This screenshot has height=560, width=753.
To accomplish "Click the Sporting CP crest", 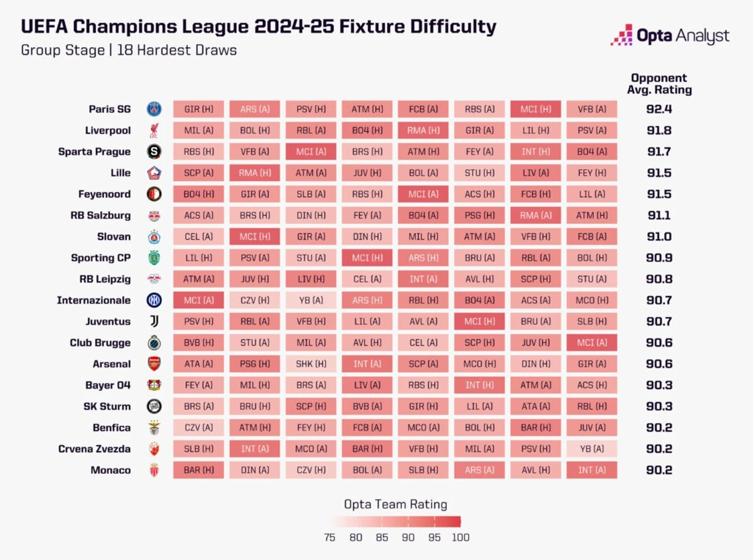I will click(x=154, y=258).
